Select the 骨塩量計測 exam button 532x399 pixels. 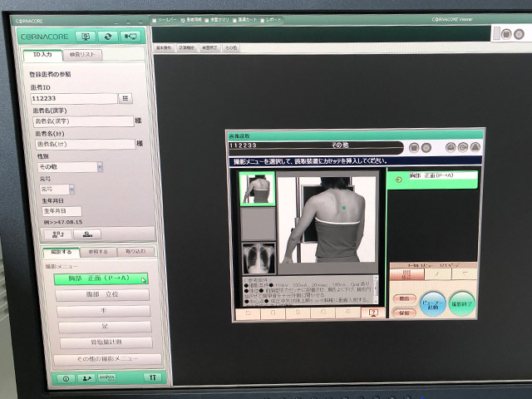pos(106,342)
